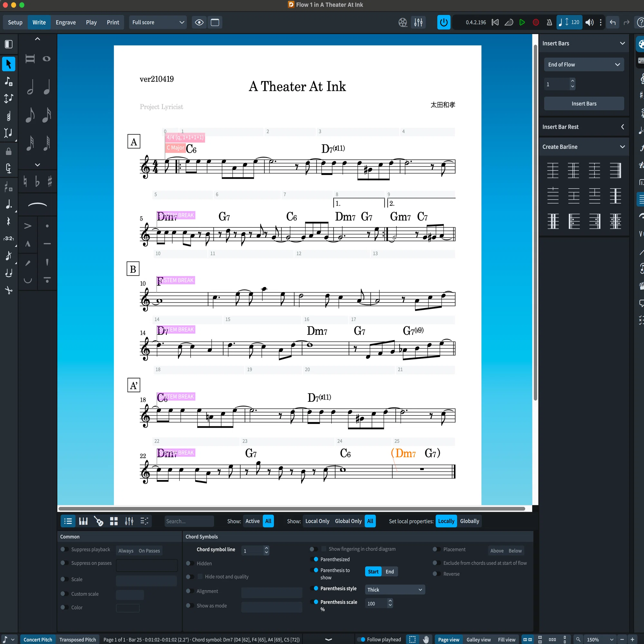Select the half note duration
This screenshot has height=644, width=644.
click(30, 87)
